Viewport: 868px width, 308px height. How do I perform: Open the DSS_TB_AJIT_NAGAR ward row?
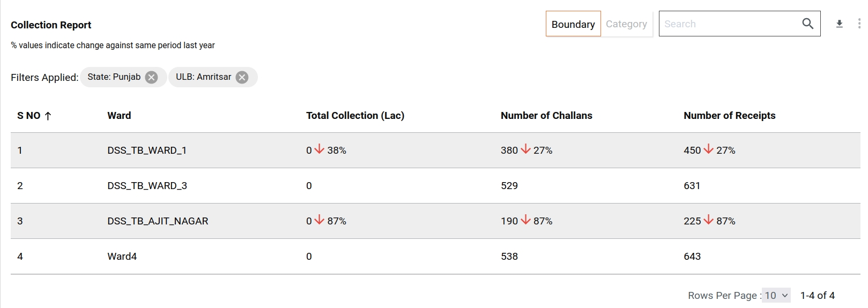tap(158, 221)
